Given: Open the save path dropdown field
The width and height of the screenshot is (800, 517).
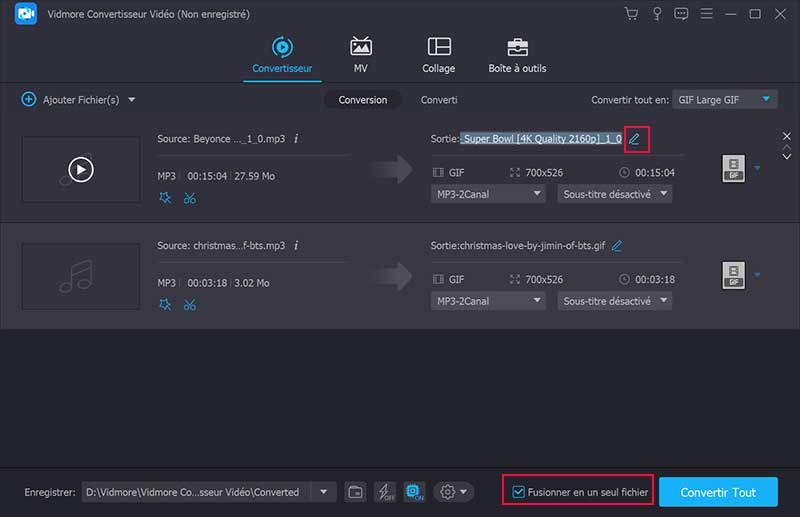Looking at the screenshot, I should point(322,492).
